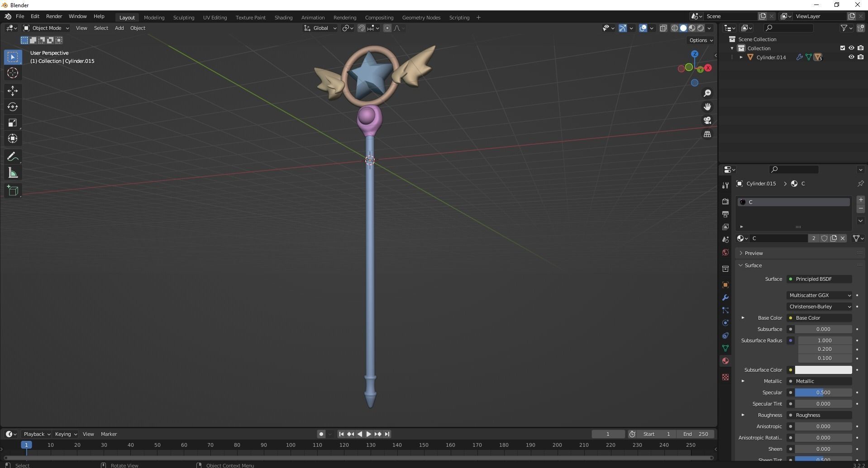Toggle Collection visibility eye icon
Viewport: 868px width, 468px height.
[x=851, y=48]
